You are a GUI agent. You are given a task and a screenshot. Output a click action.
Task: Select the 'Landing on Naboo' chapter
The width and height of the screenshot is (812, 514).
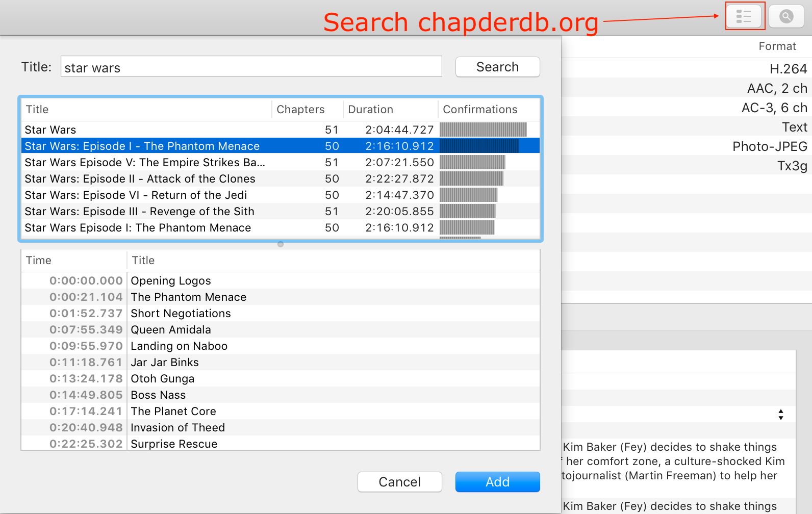281,346
